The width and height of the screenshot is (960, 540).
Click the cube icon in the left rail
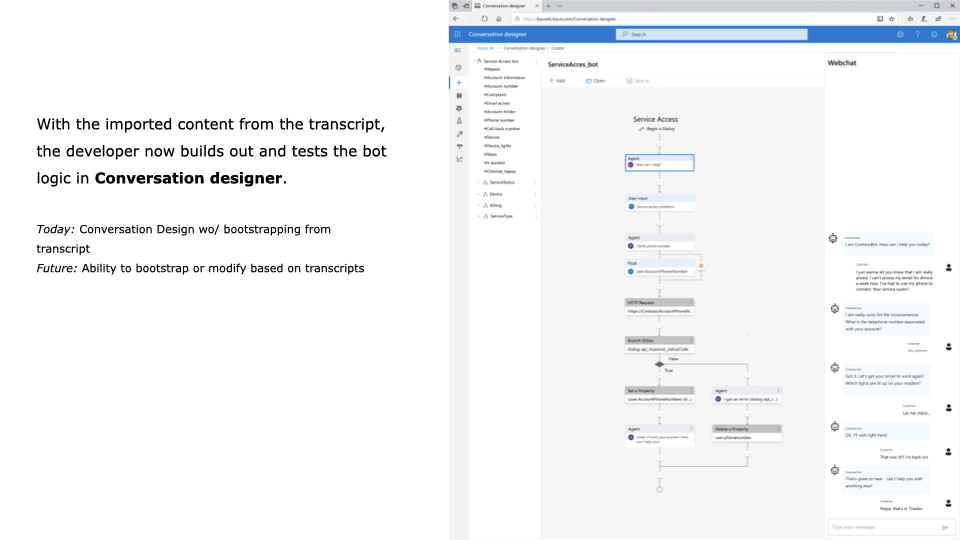[459, 67]
